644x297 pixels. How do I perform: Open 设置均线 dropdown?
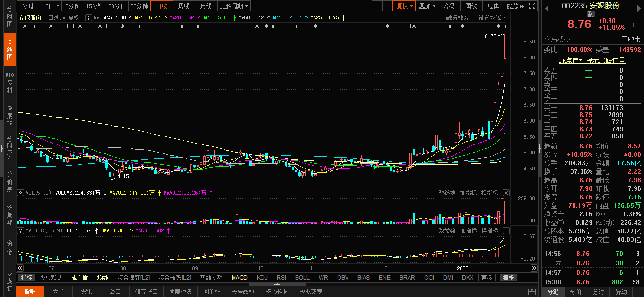tap(492, 17)
